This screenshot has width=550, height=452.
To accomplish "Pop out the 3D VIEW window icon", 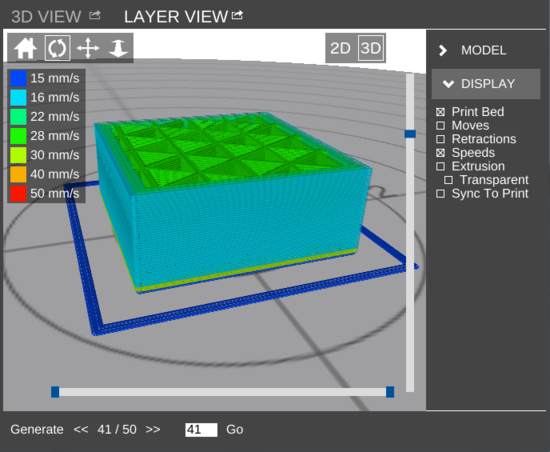I will tap(95, 15).
